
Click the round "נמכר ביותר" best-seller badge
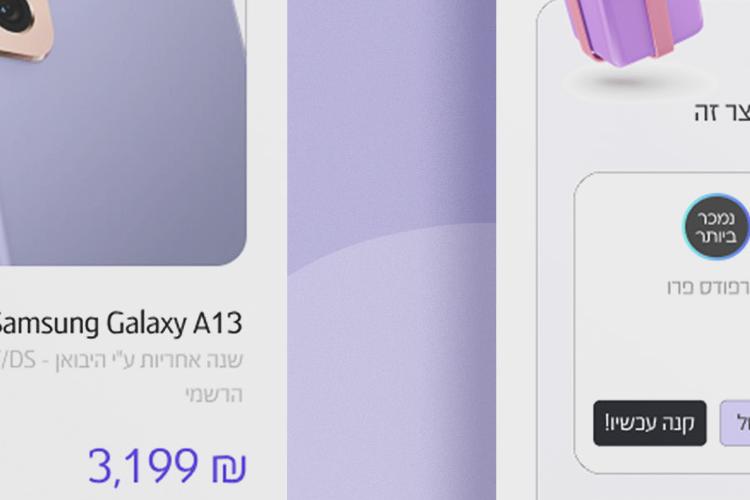pyautogui.click(x=716, y=227)
